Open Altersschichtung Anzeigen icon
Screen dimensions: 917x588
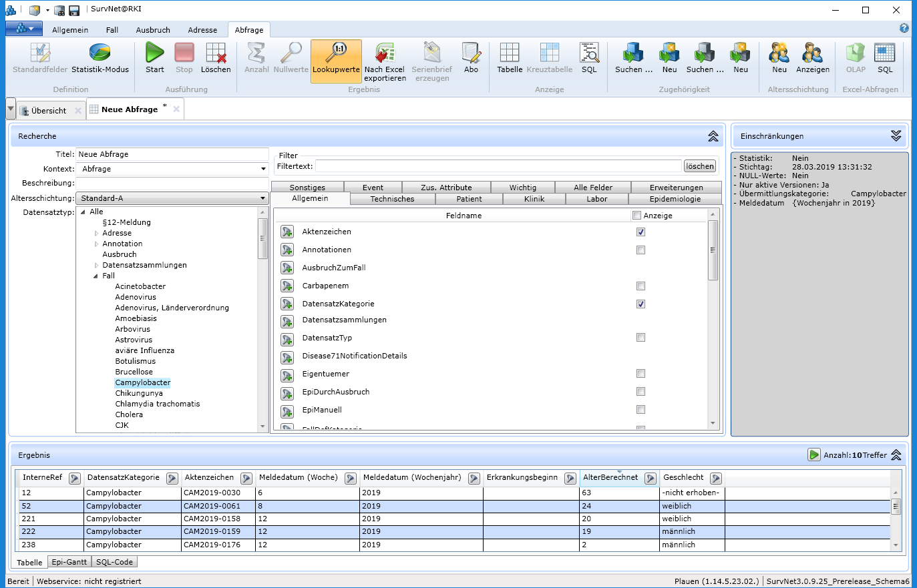click(812, 53)
